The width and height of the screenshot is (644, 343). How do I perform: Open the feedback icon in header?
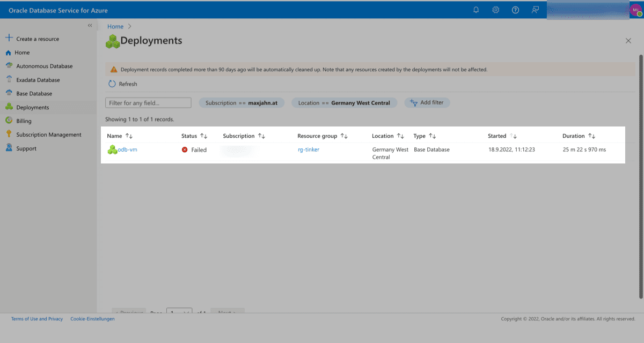(535, 10)
